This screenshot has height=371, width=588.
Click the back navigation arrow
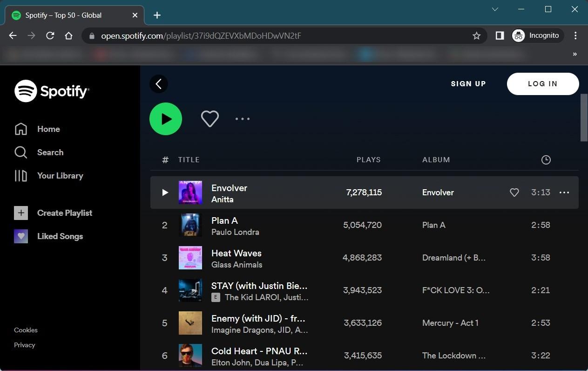(158, 83)
